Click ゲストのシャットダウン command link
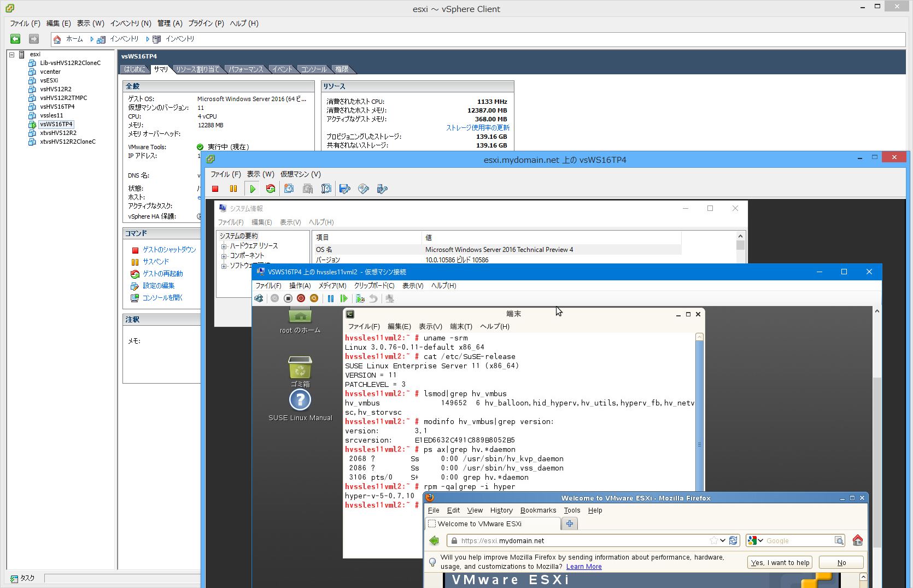 click(x=169, y=249)
